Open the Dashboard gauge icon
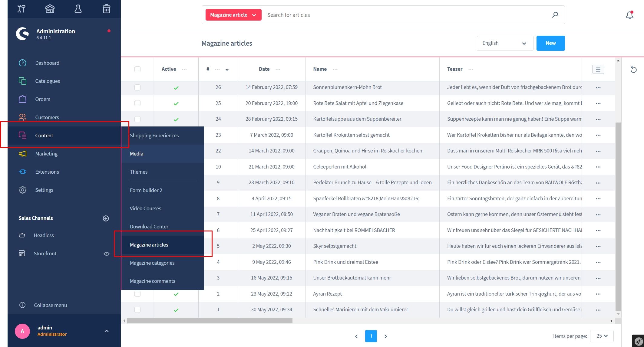 point(22,63)
